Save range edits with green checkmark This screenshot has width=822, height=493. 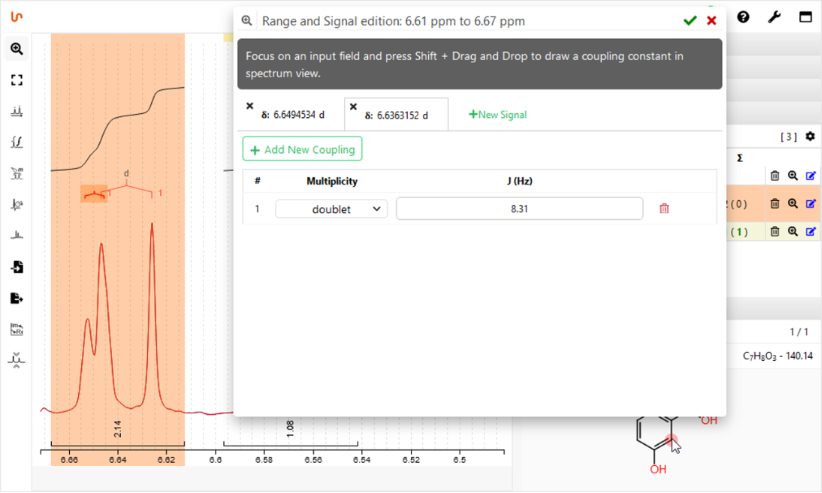point(690,20)
